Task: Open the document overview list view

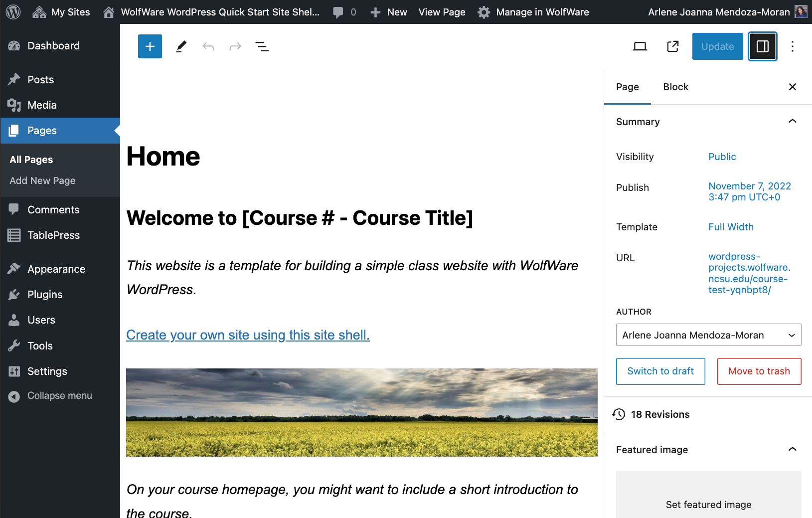Action: [262, 46]
